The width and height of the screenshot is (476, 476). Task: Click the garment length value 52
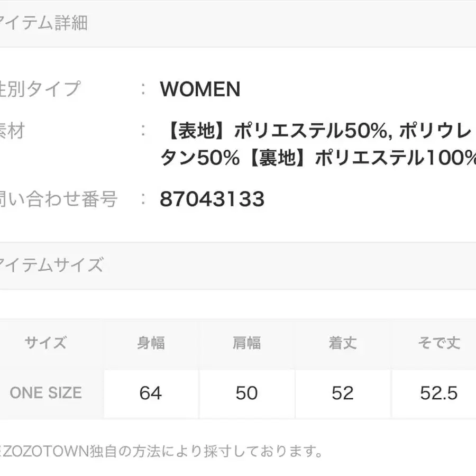point(342,393)
